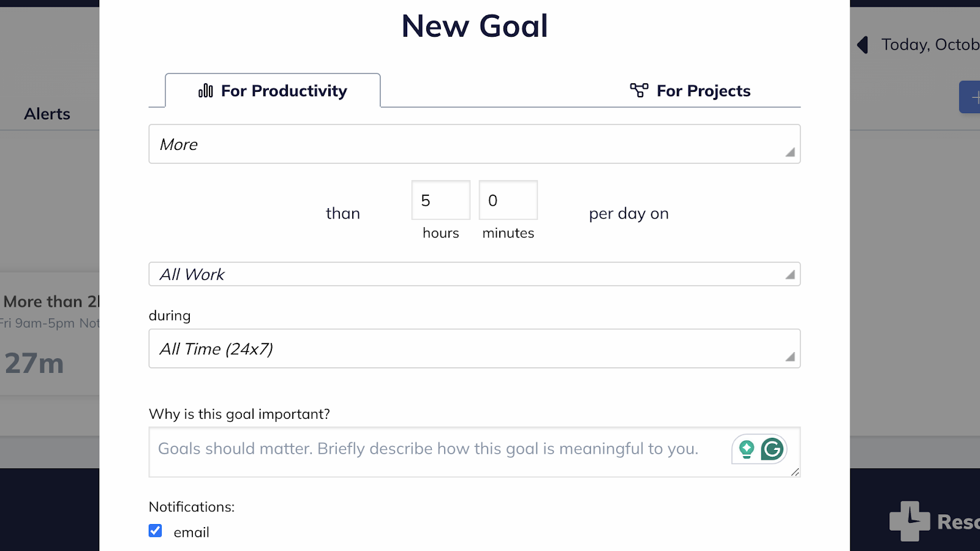
Task: Open the More comparison dropdown
Action: click(x=474, y=144)
